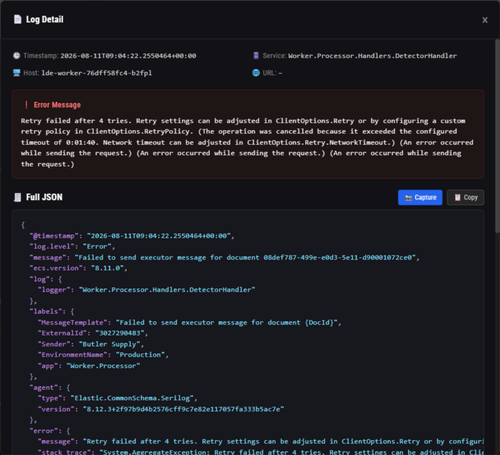The width and height of the screenshot is (500, 455).
Task: Close the Log Detail dialog
Action: (485, 20)
